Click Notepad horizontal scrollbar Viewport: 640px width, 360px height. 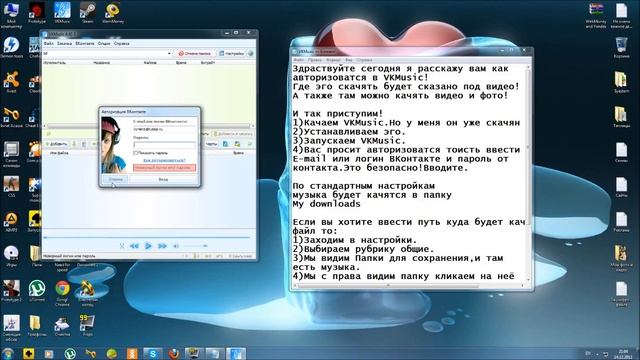[409, 285]
